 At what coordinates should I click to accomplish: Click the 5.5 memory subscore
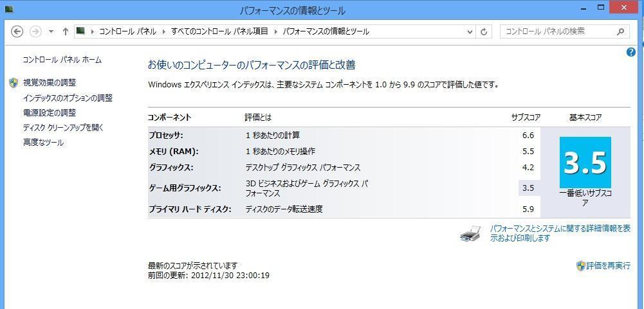click(528, 152)
